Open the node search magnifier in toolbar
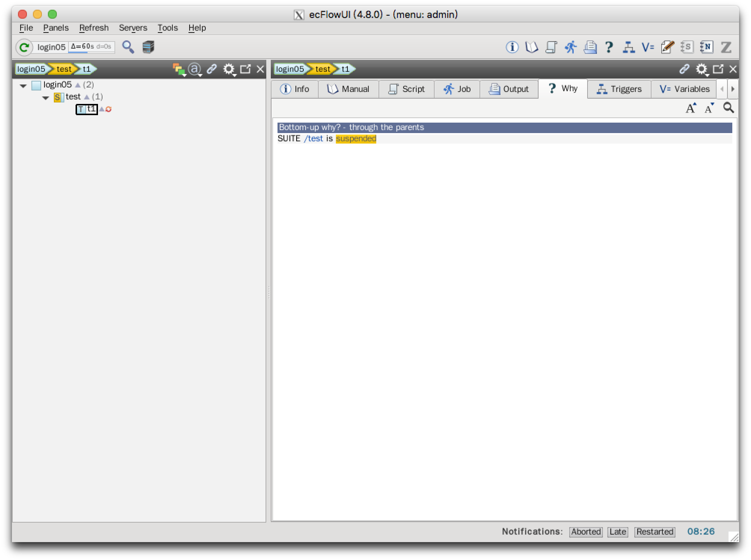Viewport: 751px width, 560px height. coord(128,47)
